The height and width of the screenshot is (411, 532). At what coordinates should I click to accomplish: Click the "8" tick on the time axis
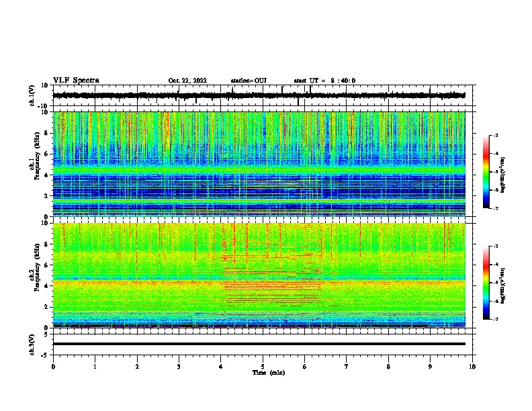[x=388, y=367]
